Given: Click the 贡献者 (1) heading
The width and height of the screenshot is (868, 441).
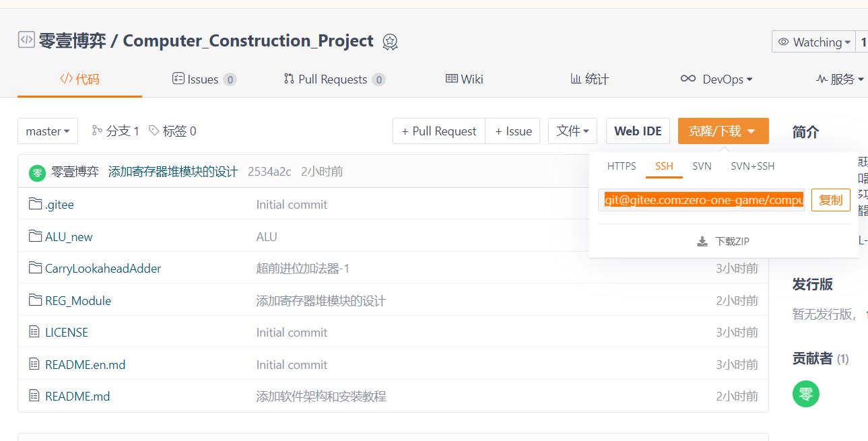Looking at the screenshot, I should (x=820, y=359).
